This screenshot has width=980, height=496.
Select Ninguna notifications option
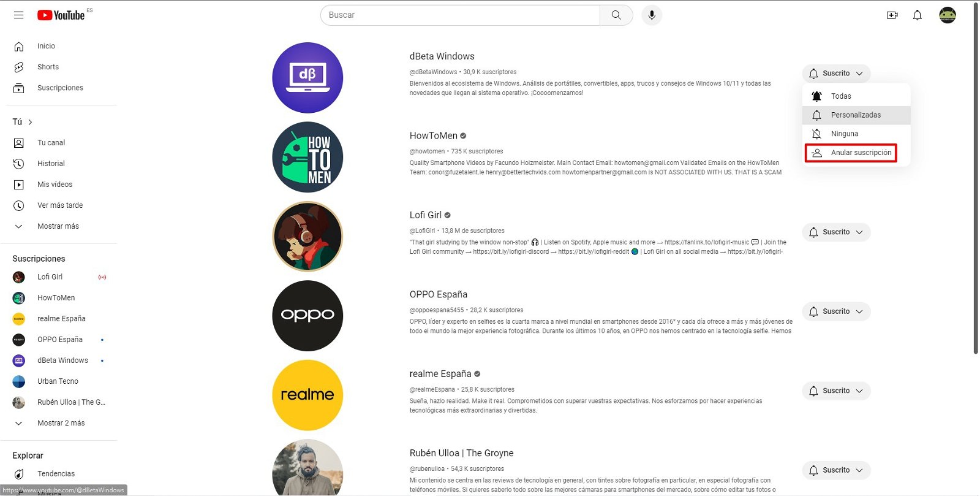click(856, 134)
